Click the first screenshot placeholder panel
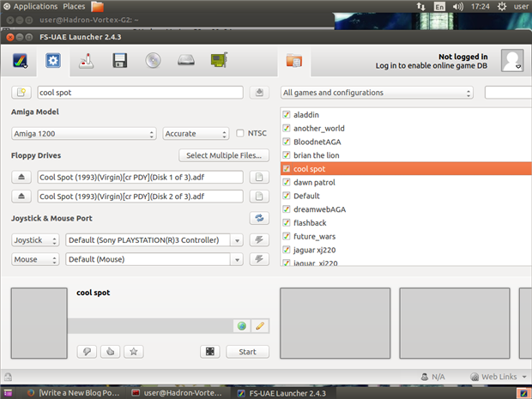This screenshot has height=399, width=532. click(x=336, y=323)
